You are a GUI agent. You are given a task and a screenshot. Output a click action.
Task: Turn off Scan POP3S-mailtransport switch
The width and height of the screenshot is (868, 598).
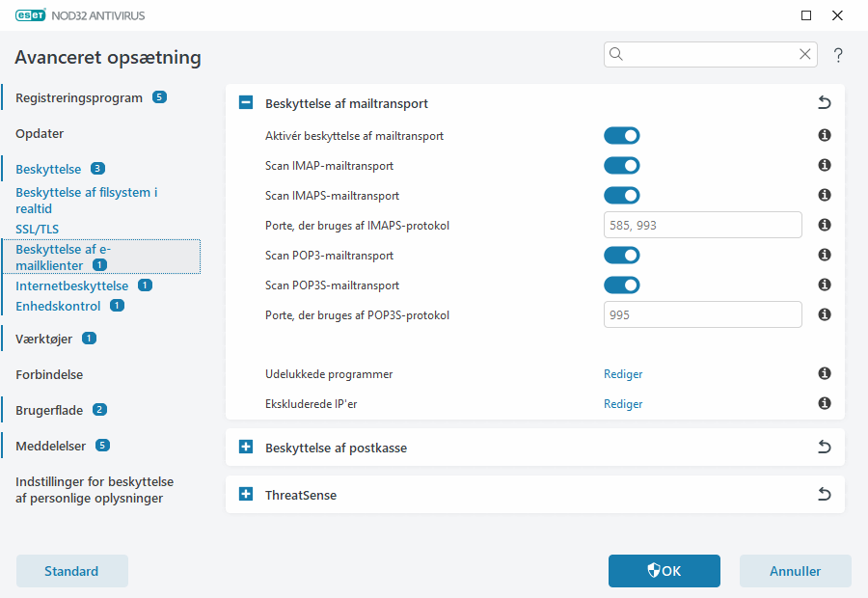point(622,285)
